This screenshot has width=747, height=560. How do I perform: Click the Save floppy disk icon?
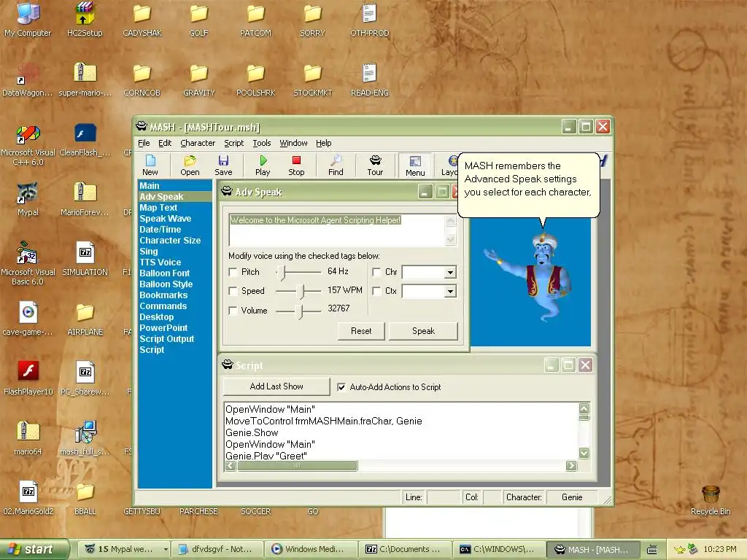pyautogui.click(x=223, y=166)
